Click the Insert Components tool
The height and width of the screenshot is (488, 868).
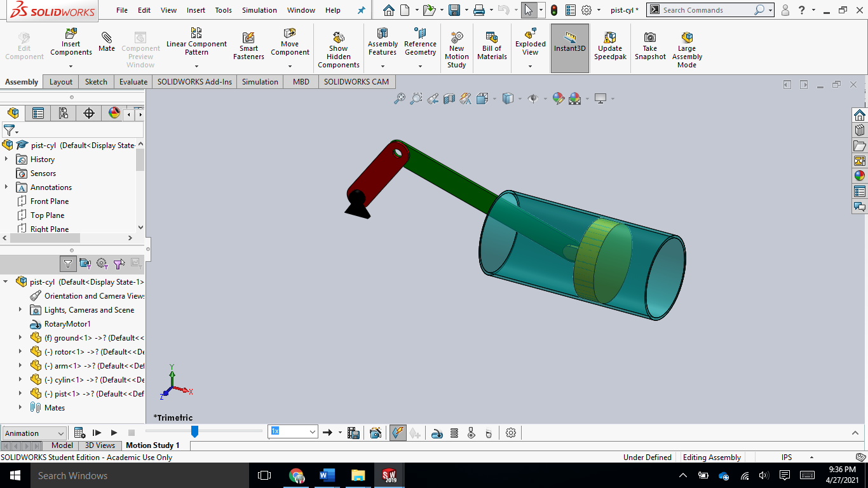[x=71, y=42]
